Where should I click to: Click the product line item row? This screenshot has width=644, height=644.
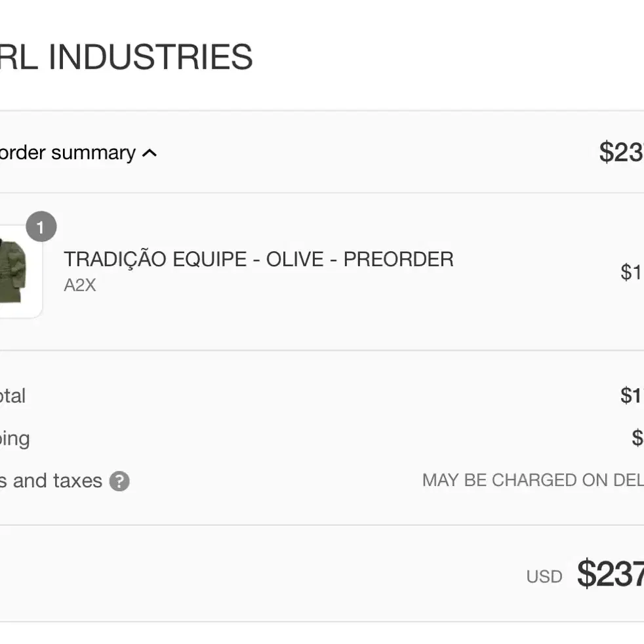(x=322, y=272)
